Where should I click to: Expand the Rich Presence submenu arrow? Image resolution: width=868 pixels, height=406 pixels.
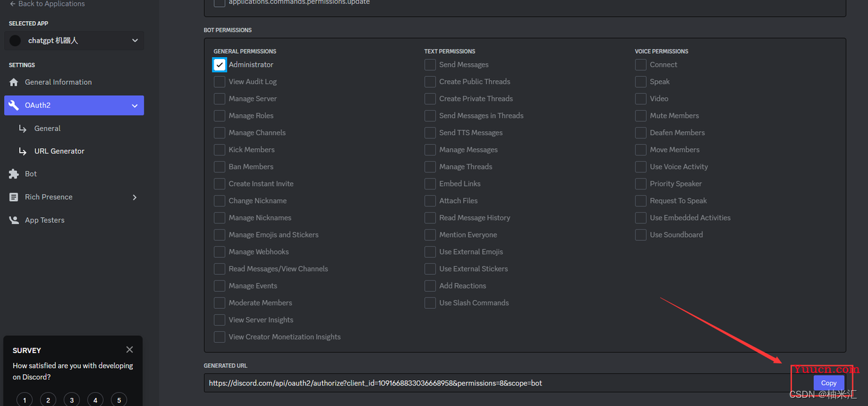click(134, 197)
